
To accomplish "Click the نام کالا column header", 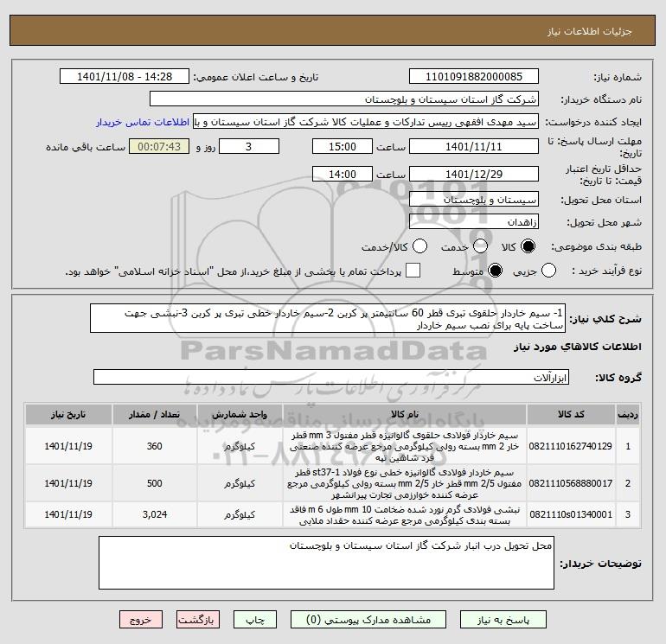I will [x=405, y=414].
